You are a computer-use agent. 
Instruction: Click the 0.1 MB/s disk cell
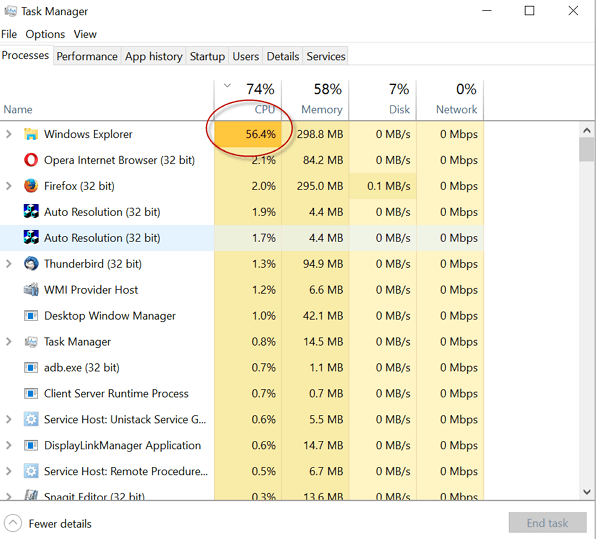click(x=383, y=186)
